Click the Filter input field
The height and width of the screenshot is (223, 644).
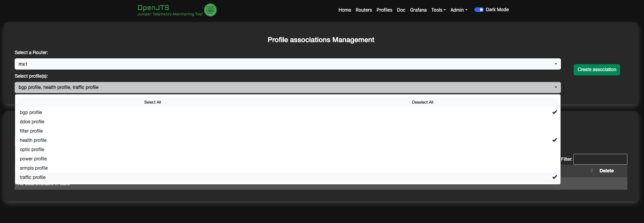(x=600, y=159)
